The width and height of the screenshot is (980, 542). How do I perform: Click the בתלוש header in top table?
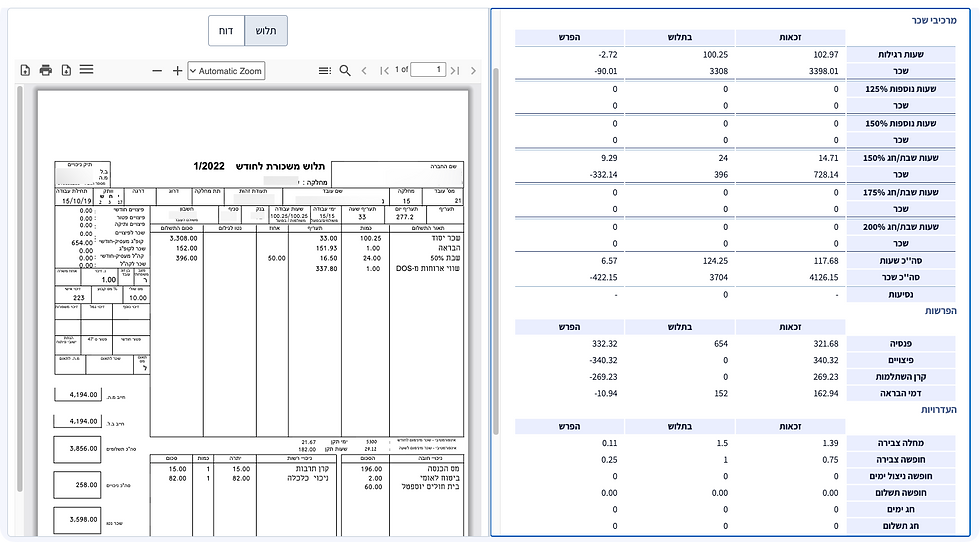(x=679, y=38)
